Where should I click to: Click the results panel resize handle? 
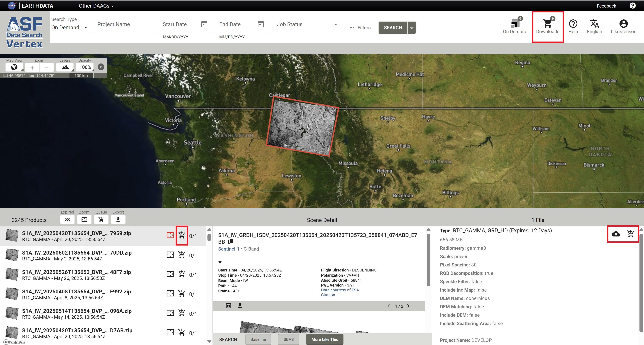pyautogui.click(x=322, y=212)
